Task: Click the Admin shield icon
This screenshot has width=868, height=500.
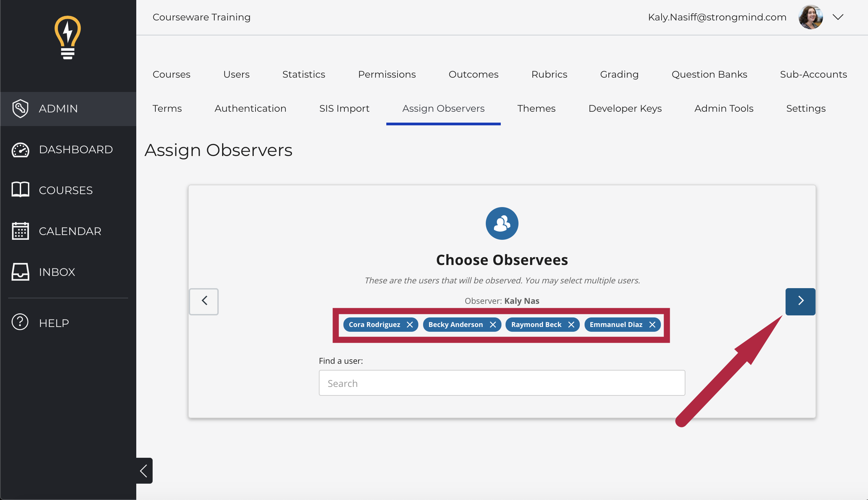Action: pos(20,109)
